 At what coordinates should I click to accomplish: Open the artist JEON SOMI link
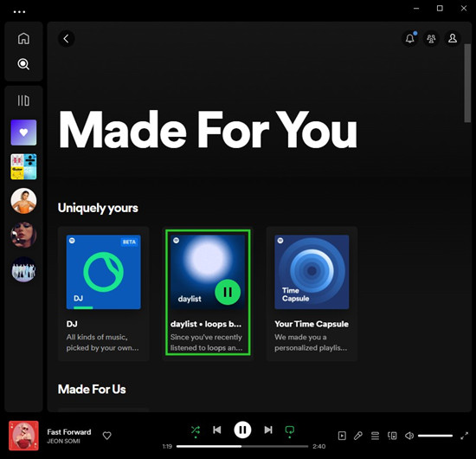tap(63, 441)
